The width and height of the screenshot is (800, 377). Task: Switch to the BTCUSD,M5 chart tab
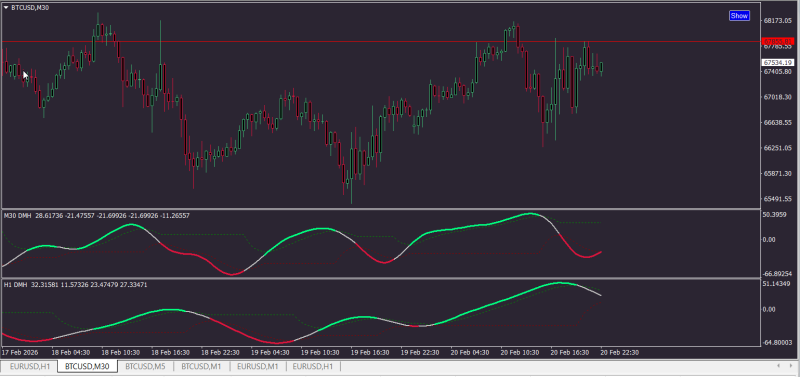click(x=145, y=366)
